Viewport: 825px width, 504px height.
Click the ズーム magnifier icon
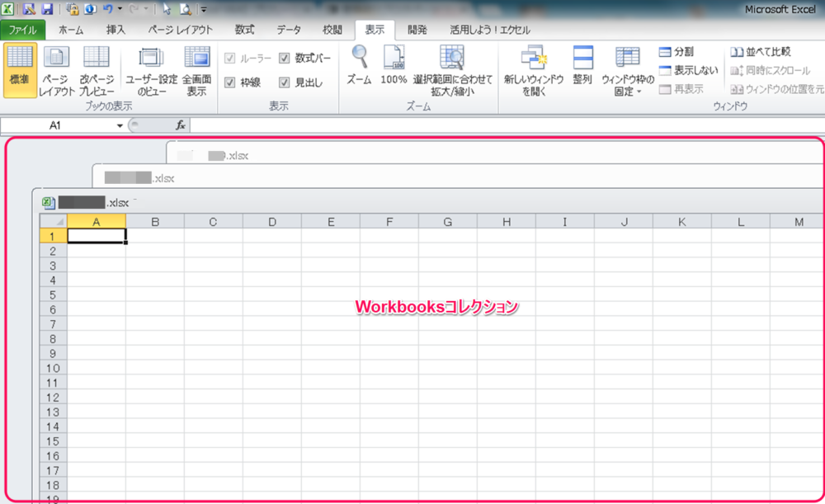(x=359, y=58)
